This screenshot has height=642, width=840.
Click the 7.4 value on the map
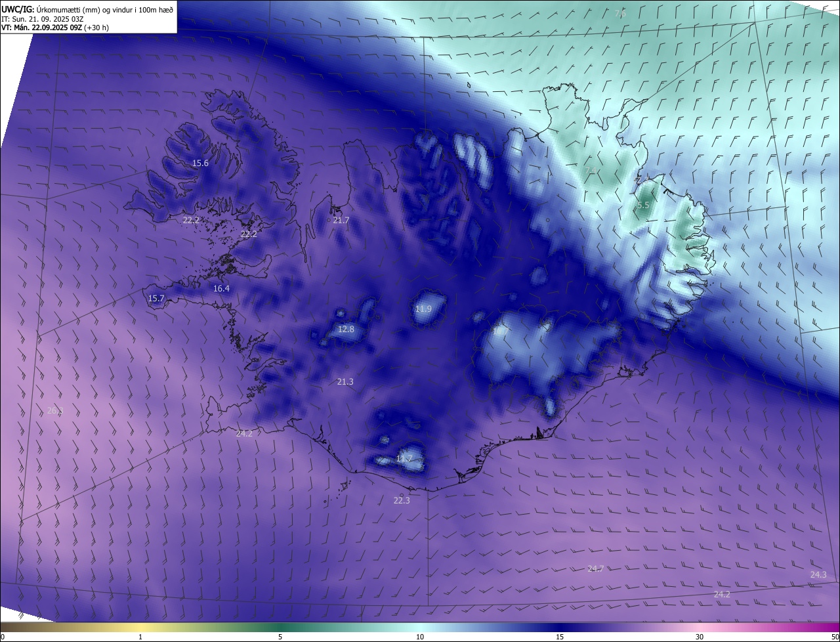591,171
